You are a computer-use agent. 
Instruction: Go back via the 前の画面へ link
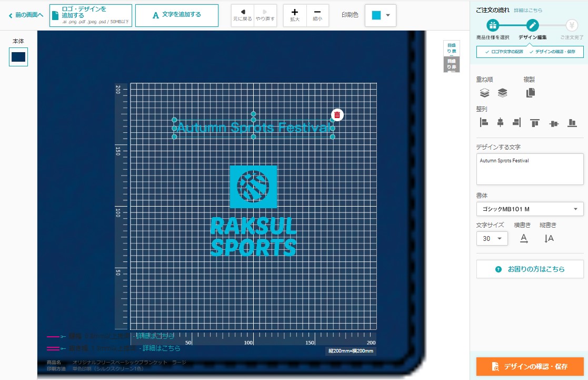(25, 15)
